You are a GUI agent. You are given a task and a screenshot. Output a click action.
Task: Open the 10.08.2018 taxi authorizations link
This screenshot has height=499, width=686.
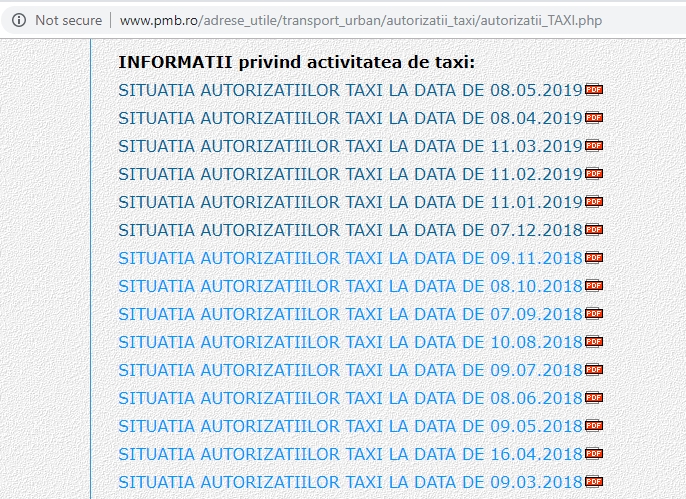[x=350, y=342]
